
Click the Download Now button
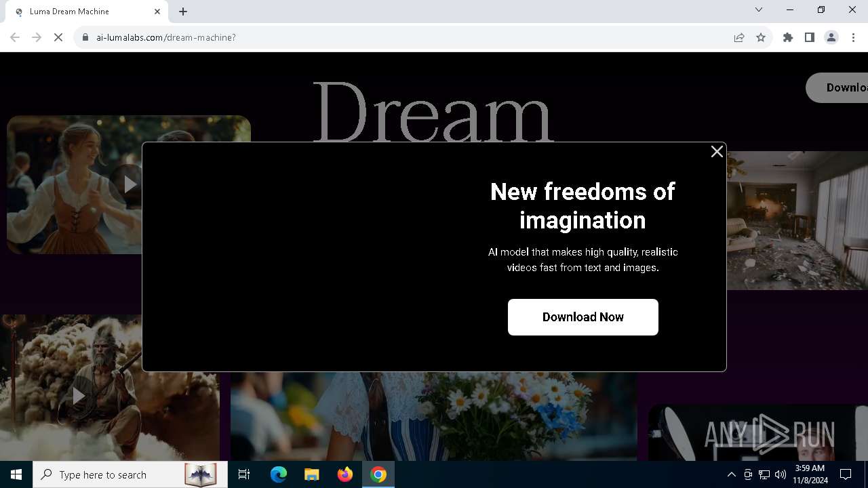click(583, 317)
